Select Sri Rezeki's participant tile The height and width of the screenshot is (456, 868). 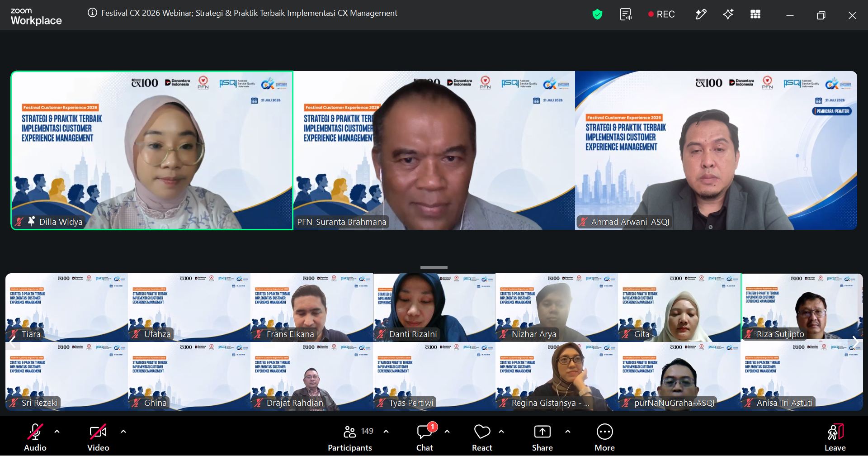[x=66, y=376]
